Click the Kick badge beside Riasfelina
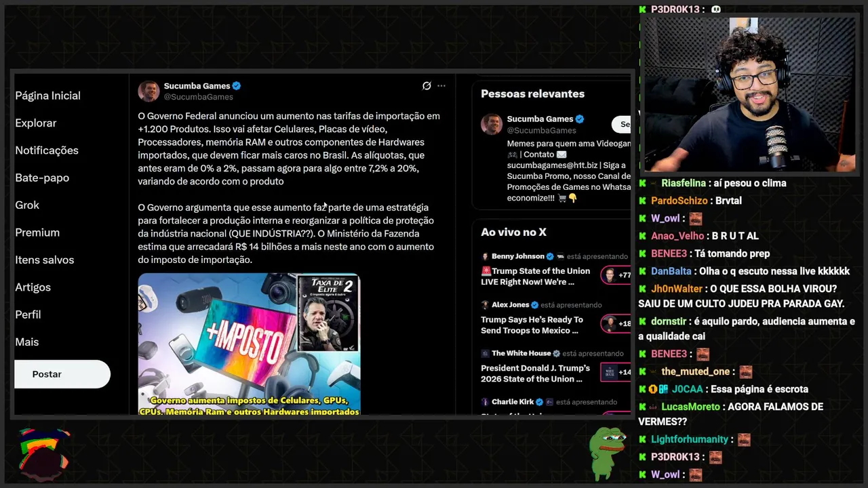 642,183
